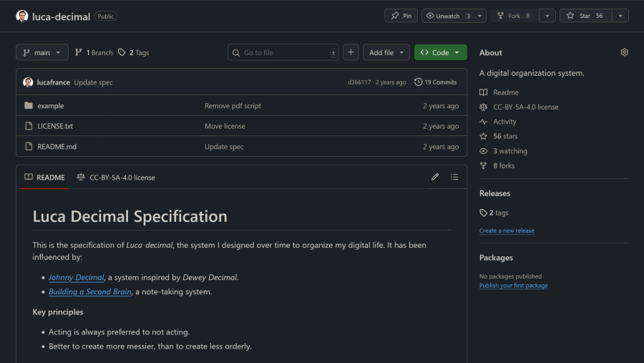Toggle Unwatch notifications for repository
This screenshot has width=644, height=363.
coord(449,16)
